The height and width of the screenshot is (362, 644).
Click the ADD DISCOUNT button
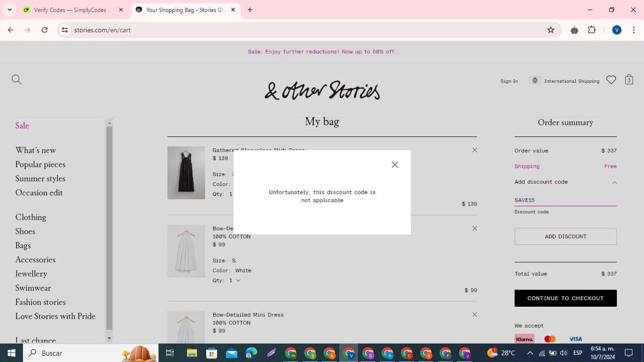(x=565, y=237)
